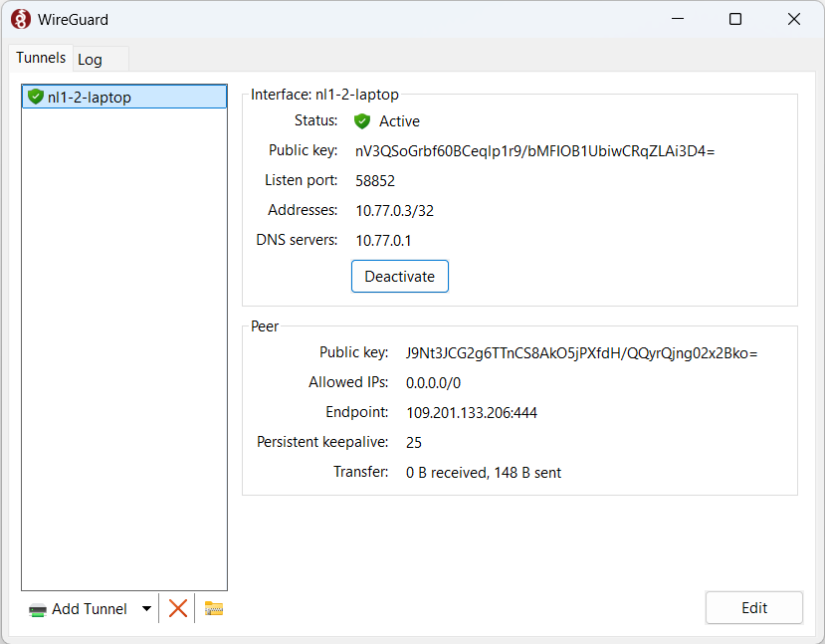Maximize the WireGuard window
Viewport: 825px width, 644px height.
[735, 19]
